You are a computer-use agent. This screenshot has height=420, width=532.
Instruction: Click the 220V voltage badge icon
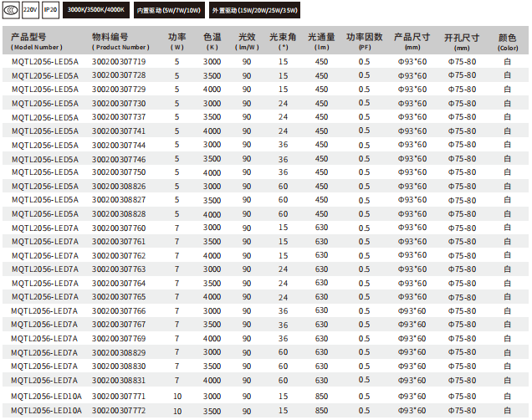30,10
